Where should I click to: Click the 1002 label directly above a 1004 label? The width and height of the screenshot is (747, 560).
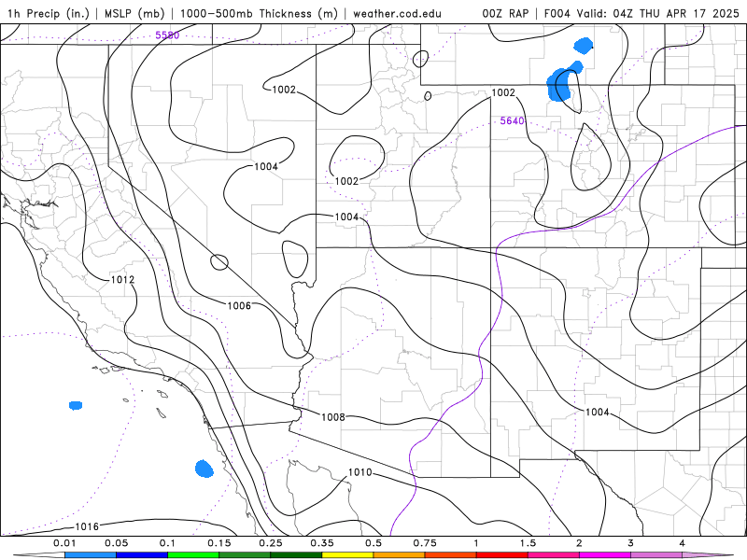[346, 181]
